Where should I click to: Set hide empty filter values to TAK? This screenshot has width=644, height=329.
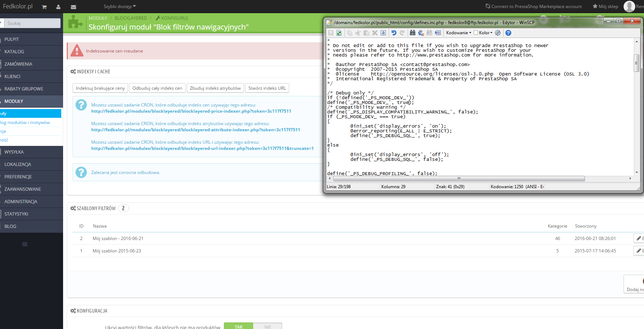point(238,326)
